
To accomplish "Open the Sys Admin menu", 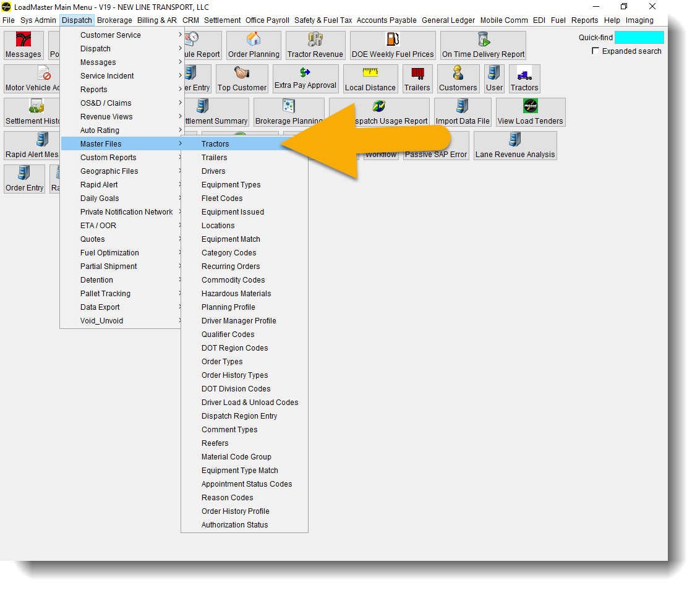I will point(38,20).
